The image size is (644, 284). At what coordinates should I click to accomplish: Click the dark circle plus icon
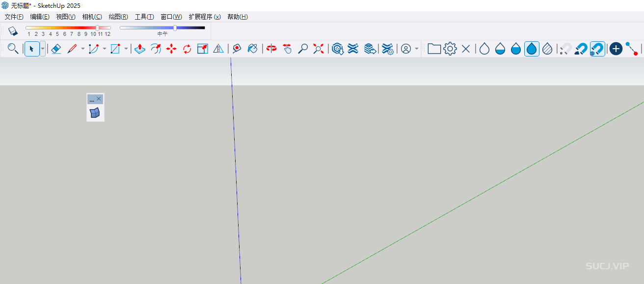pyautogui.click(x=616, y=49)
